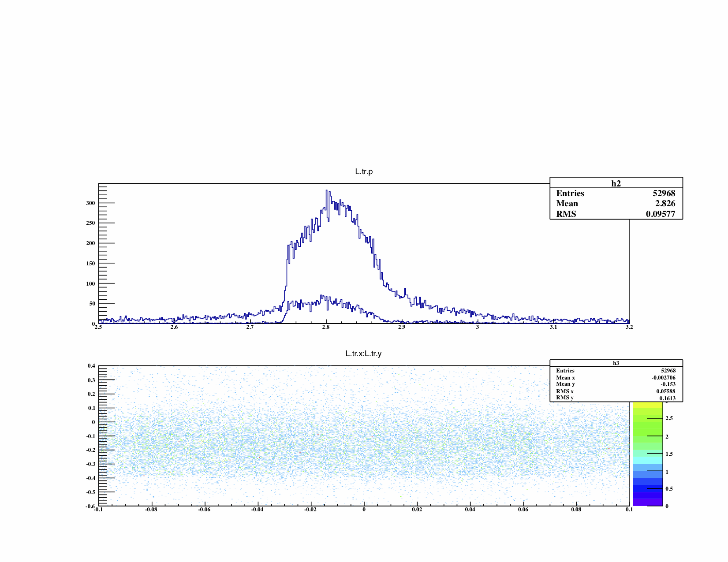This screenshot has width=728, height=562.
Task: Click the "RMS" label in h2 stats box
Action: 566,214
